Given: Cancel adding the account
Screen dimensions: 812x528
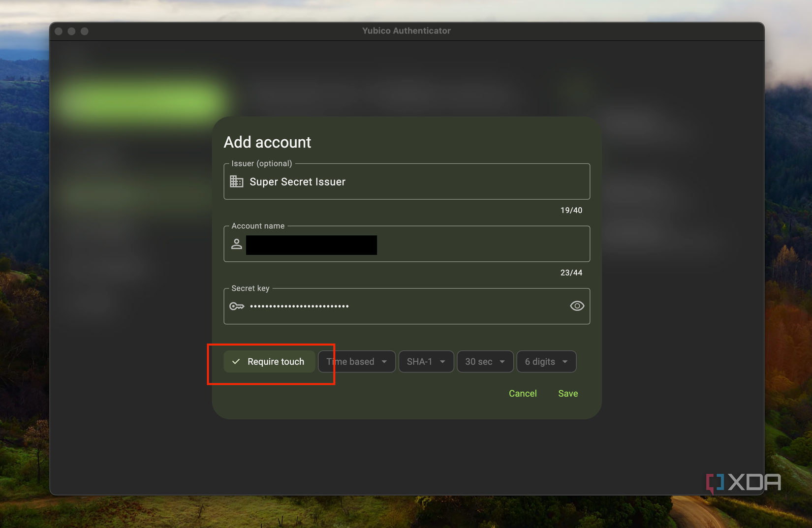Looking at the screenshot, I should click(523, 393).
